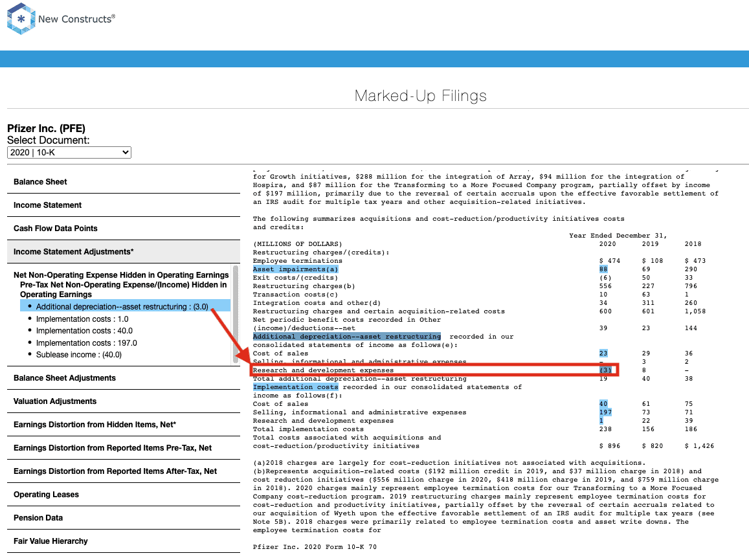Click the Marked-Up Filings heading
Image resolution: width=749 pixels, height=560 pixels.
click(420, 96)
